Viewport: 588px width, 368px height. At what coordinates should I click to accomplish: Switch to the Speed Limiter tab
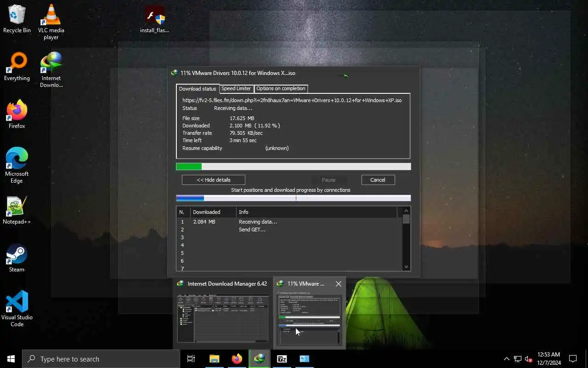coord(236,88)
